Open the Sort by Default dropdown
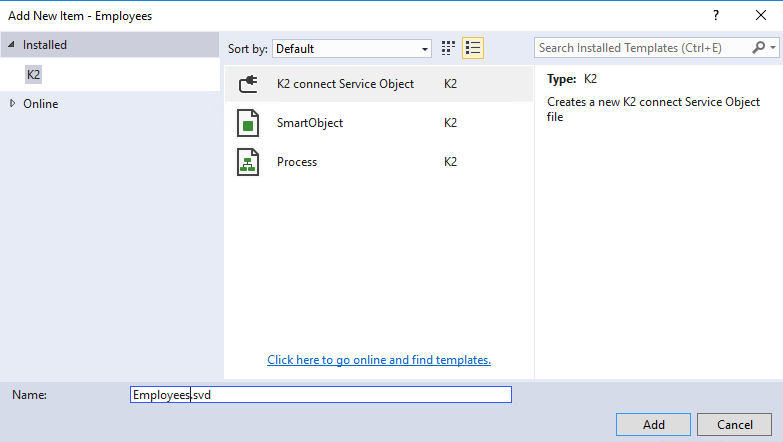This screenshot has height=442, width=783. (352, 48)
